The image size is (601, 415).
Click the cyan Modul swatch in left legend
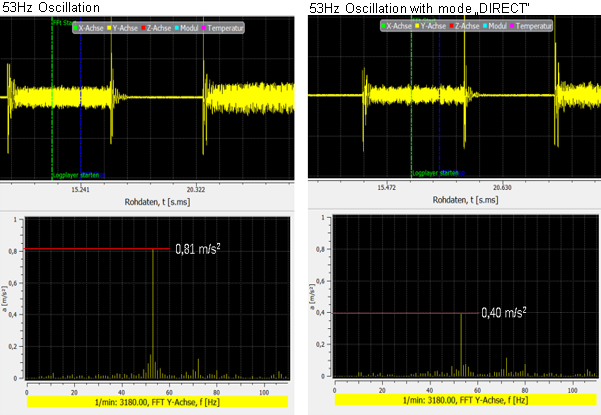[x=177, y=28]
